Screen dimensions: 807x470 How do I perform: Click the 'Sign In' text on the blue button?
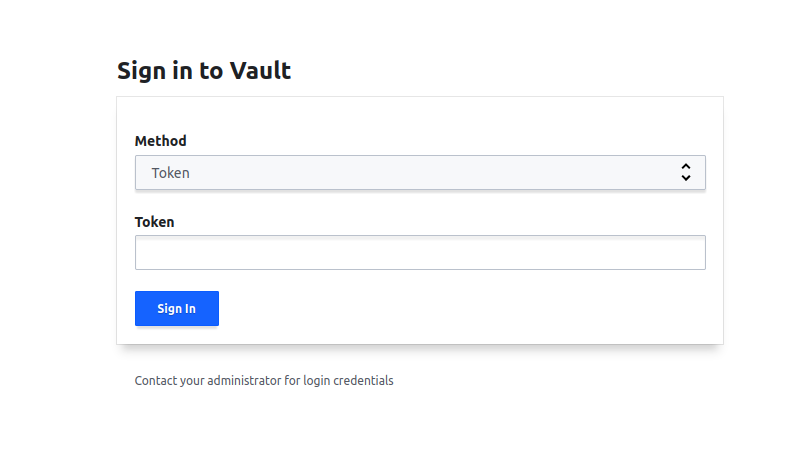pyautogui.click(x=177, y=308)
